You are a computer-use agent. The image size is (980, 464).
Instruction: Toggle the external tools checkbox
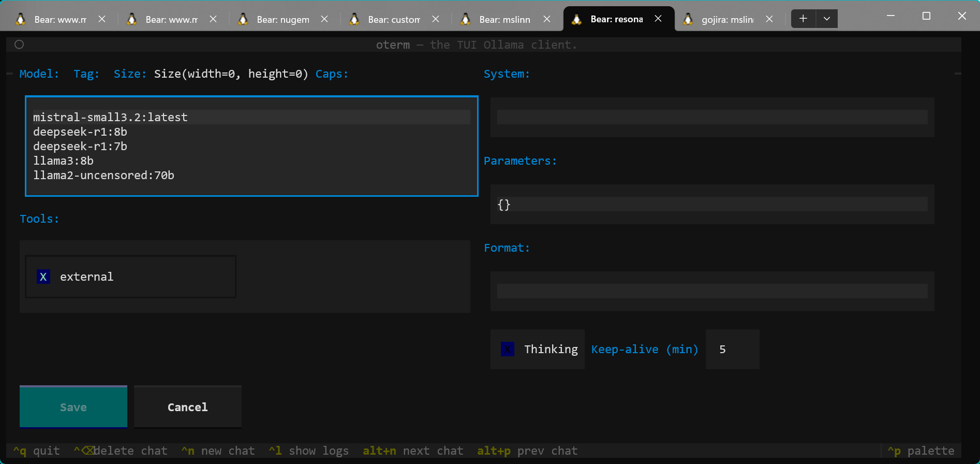[43, 277]
